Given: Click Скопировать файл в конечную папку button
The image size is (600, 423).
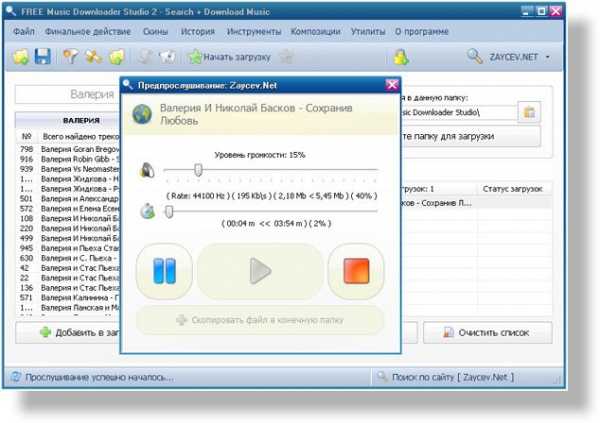Looking at the screenshot, I should point(260,320).
